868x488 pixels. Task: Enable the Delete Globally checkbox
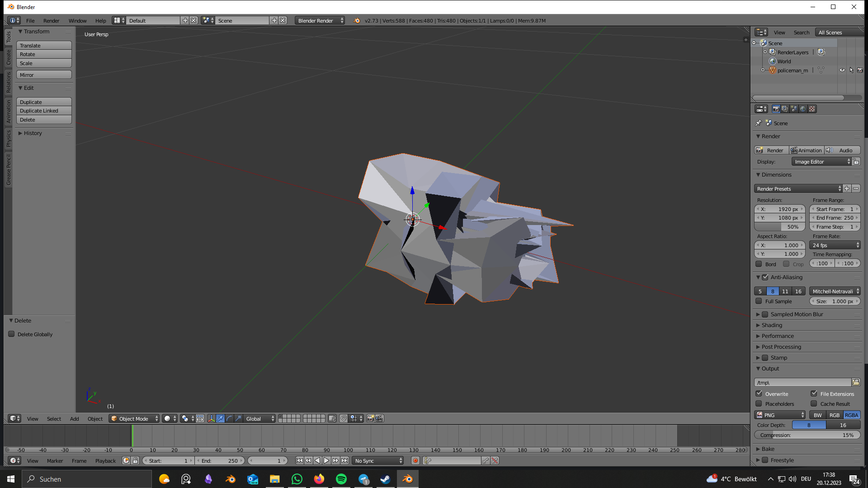[x=12, y=334]
